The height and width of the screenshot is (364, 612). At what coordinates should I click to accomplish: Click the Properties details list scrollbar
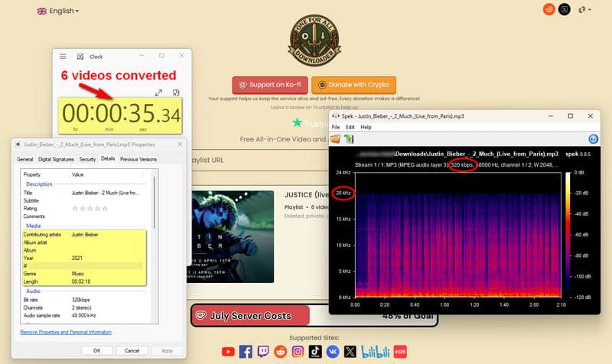tap(155, 203)
